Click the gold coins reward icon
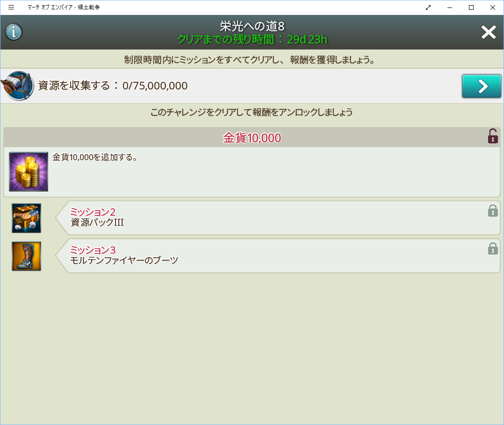This screenshot has width=504, height=425. point(29,171)
